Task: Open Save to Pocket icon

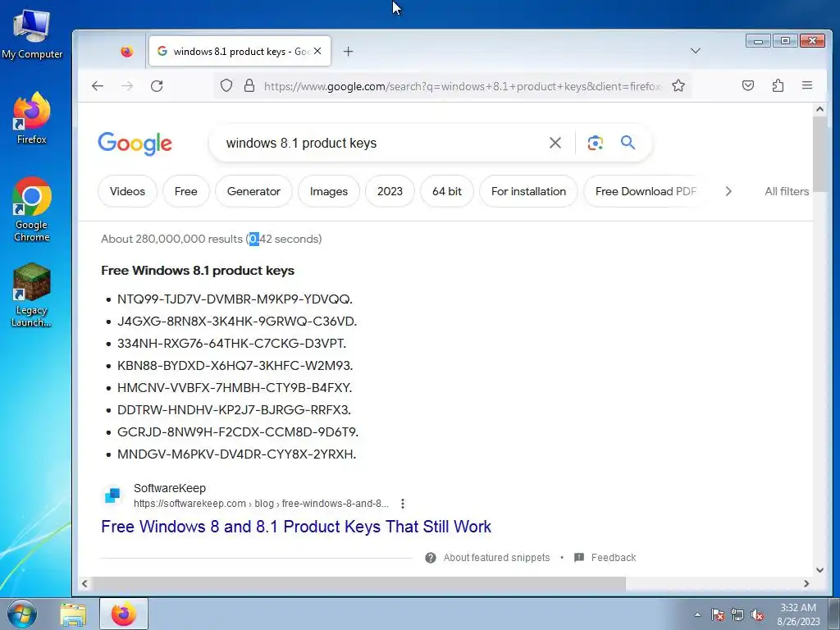Action: (748, 85)
